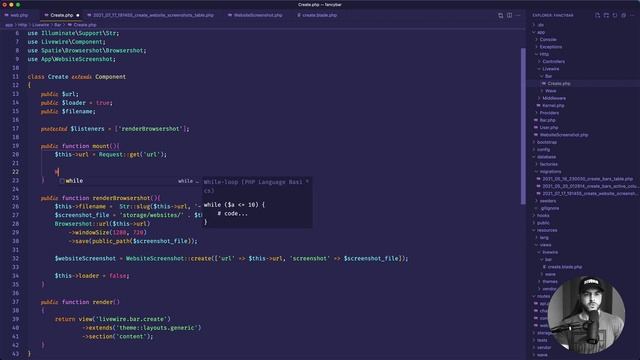Collapse the views folder
This screenshot has height=360, width=640.
545,245
